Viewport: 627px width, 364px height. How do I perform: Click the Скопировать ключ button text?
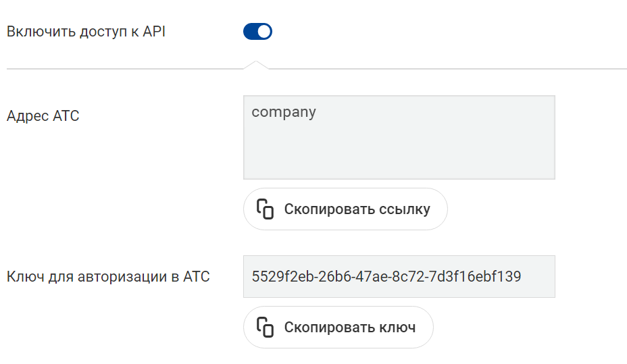[x=350, y=328]
